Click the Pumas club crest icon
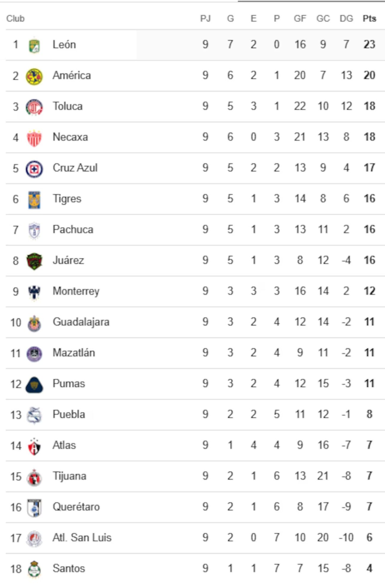 (x=34, y=385)
